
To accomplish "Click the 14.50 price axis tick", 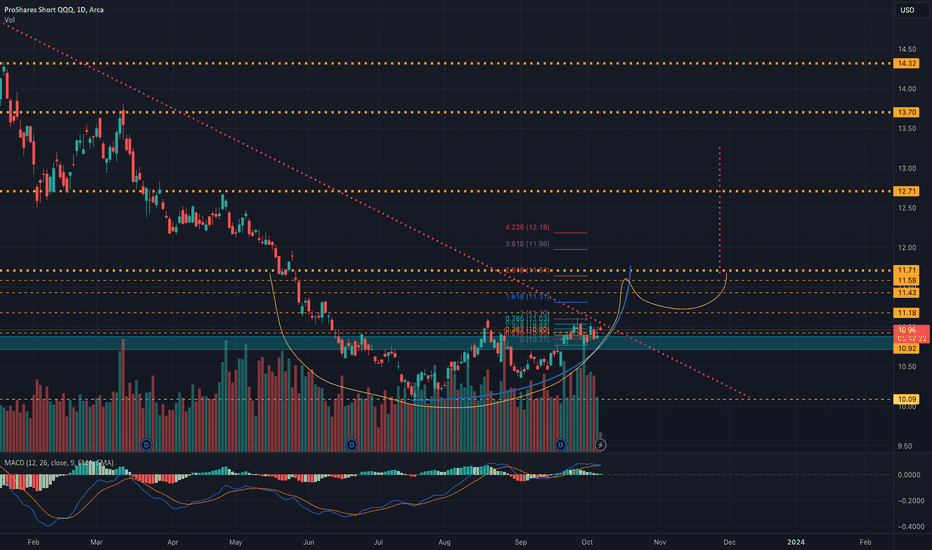I will [x=907, y=49].
